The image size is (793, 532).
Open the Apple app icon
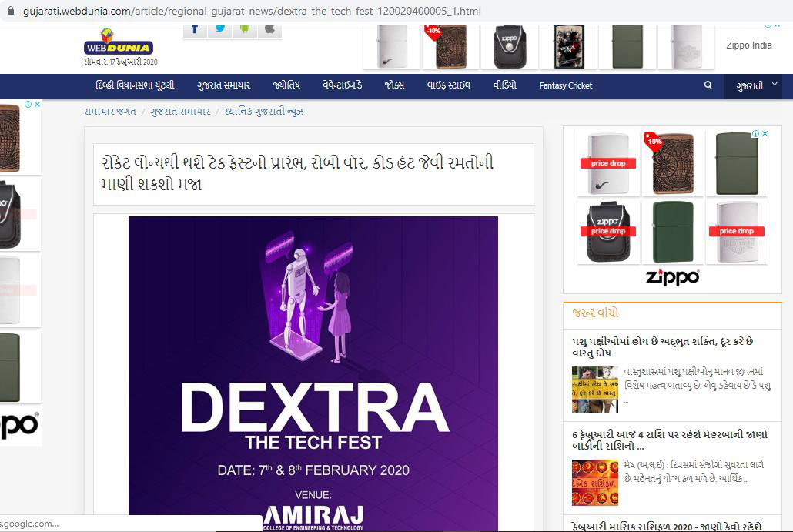[x=269, y=29]
